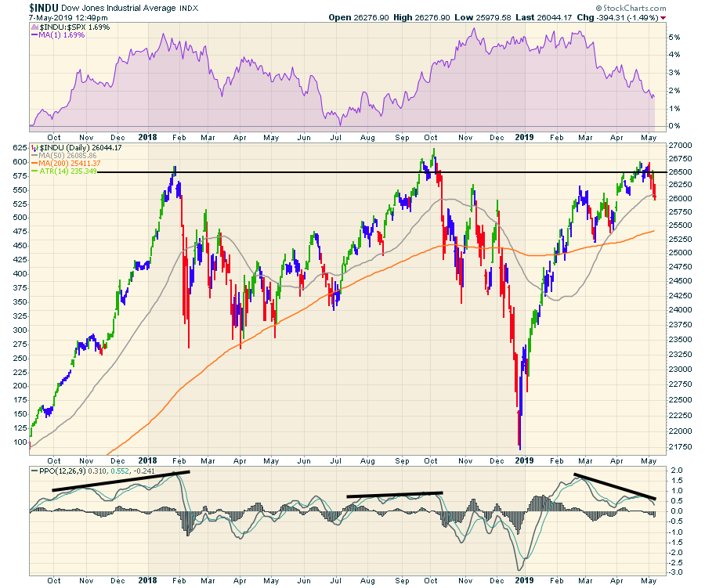Click the 0% label on the ratio axis
Screen dimensions: 705x588
pos(674,126)
